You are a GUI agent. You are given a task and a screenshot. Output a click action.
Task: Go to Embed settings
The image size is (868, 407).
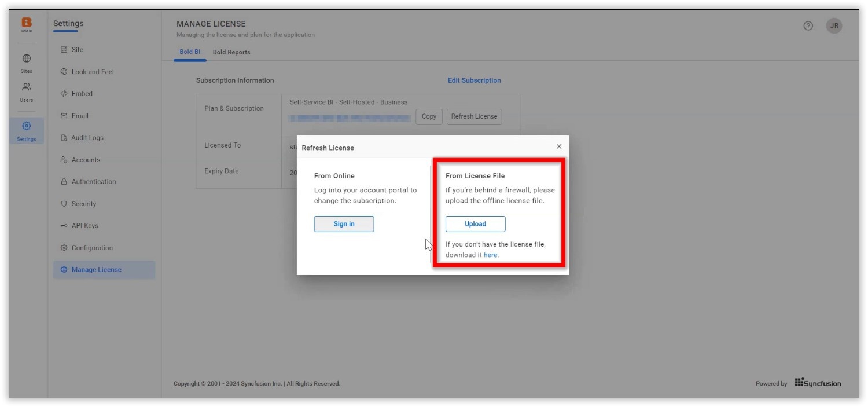click(82, 94)
